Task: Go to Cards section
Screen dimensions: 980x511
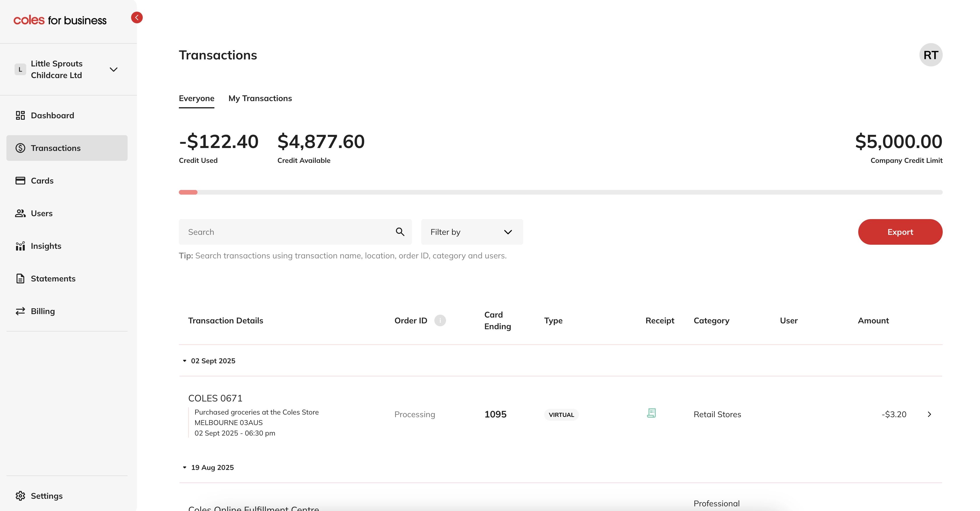Action: pos(67,181)
